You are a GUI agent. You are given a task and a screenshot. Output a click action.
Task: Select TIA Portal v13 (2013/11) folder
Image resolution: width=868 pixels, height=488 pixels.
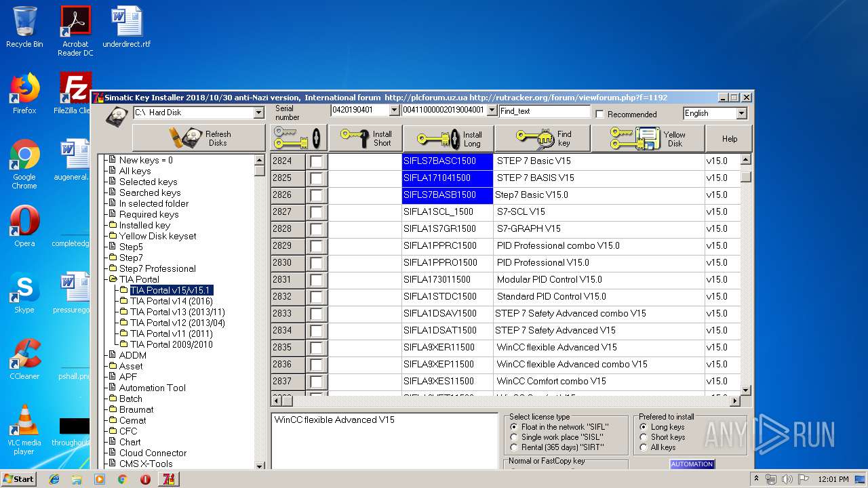tap(178, 312)
